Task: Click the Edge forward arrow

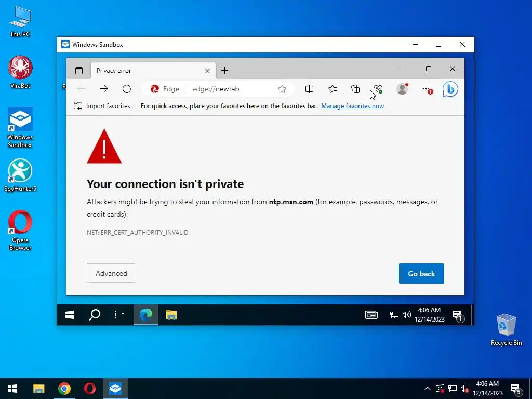Action: (104, 89)
